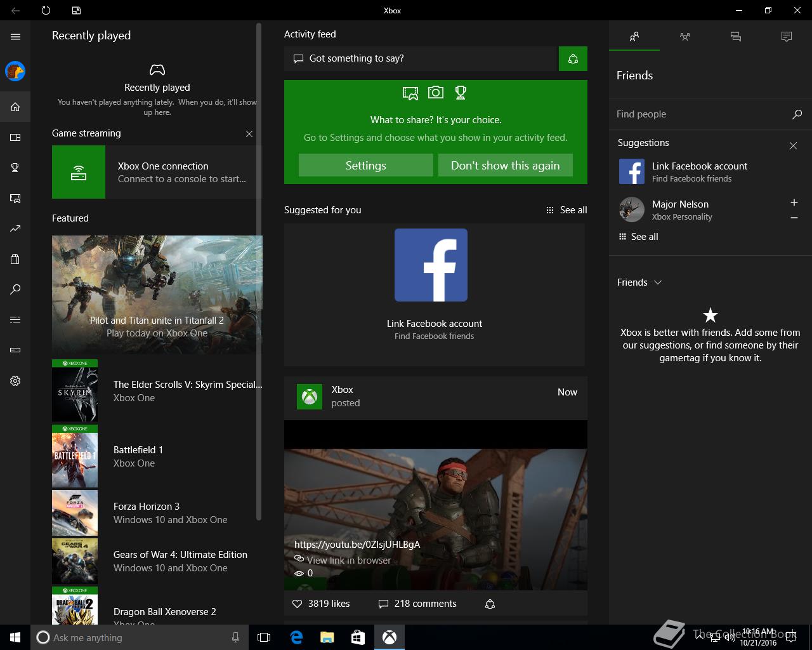The width and height of the screenshot is (812, 650).
Task: Open Settings gear in sidebar
Action: (x=15, y=381)
